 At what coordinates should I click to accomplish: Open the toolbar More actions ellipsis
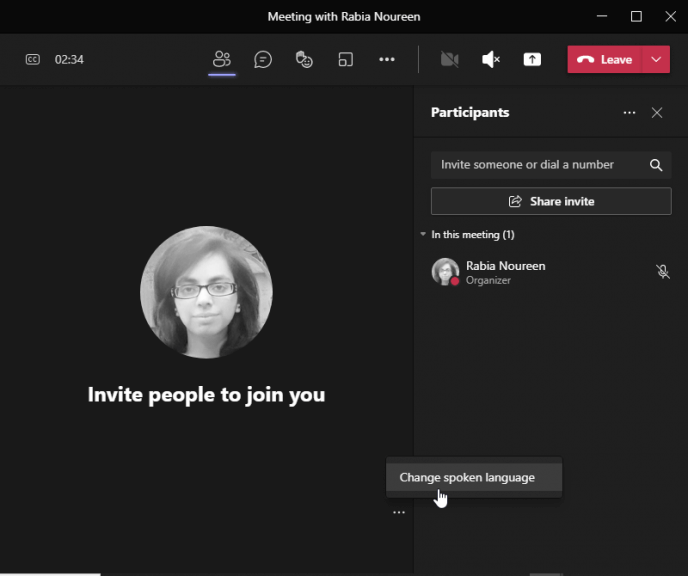[x=387, y=59]
